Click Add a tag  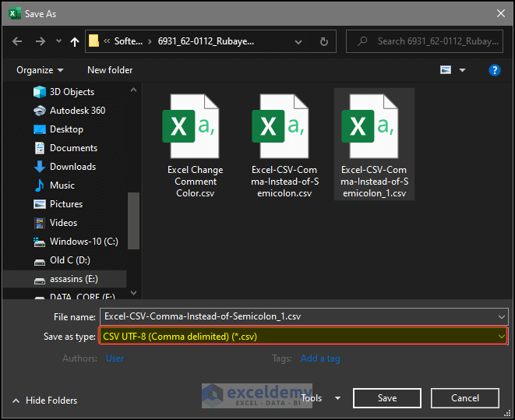tap(320, 358)
